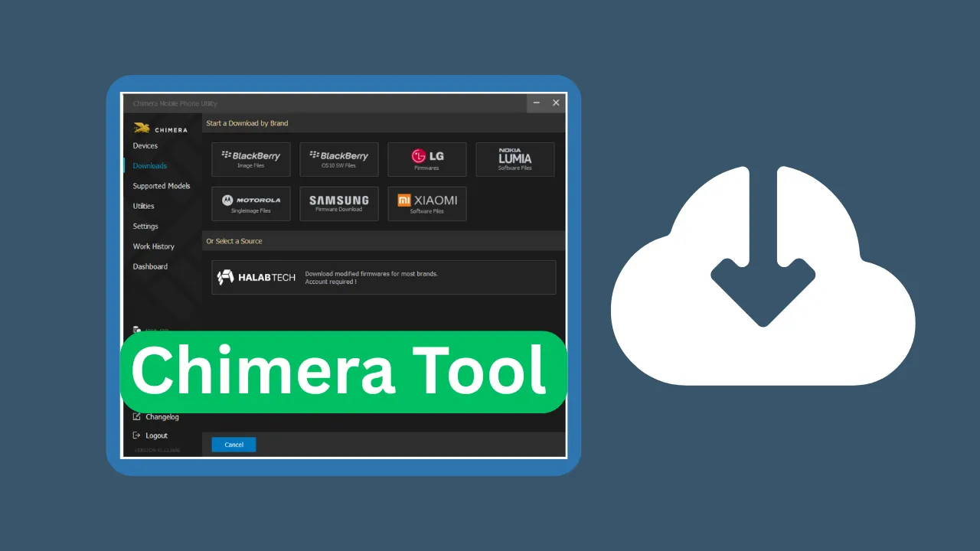Click the Logout arrow icon
This screenshot has width=980, height=551.
137,435
